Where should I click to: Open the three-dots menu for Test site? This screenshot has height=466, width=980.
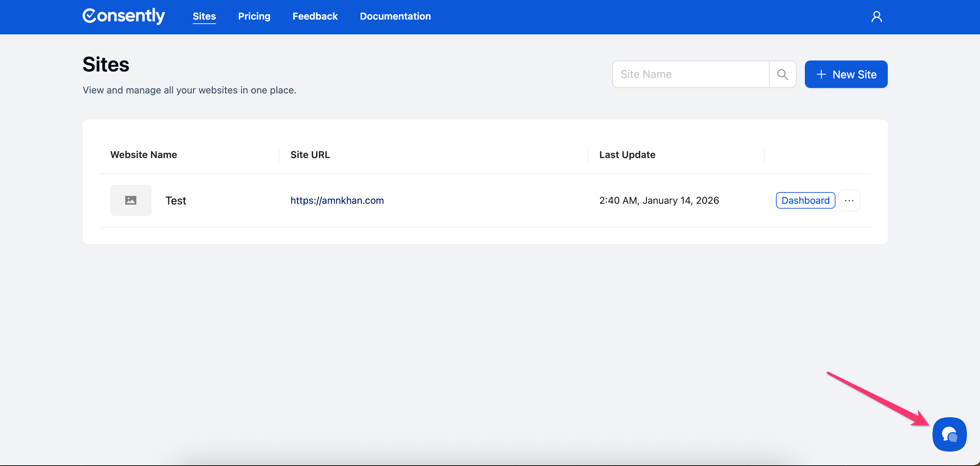849,200
